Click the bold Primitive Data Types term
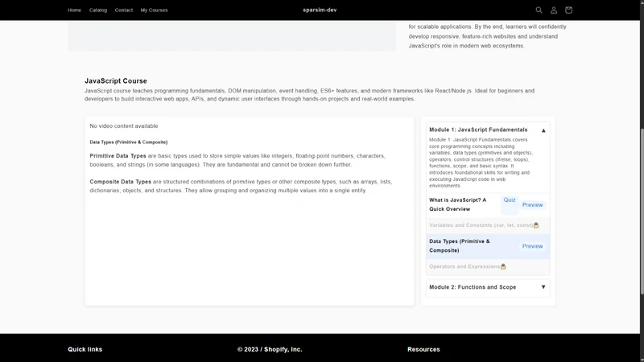This screenshot has width=644, height=362. (118, 156)
